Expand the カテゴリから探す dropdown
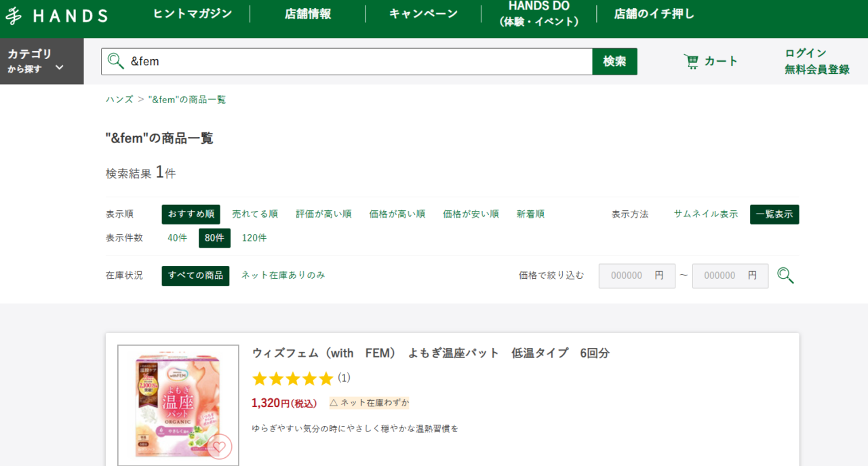This screenshot has height=466, width=868. pos(41,61)
